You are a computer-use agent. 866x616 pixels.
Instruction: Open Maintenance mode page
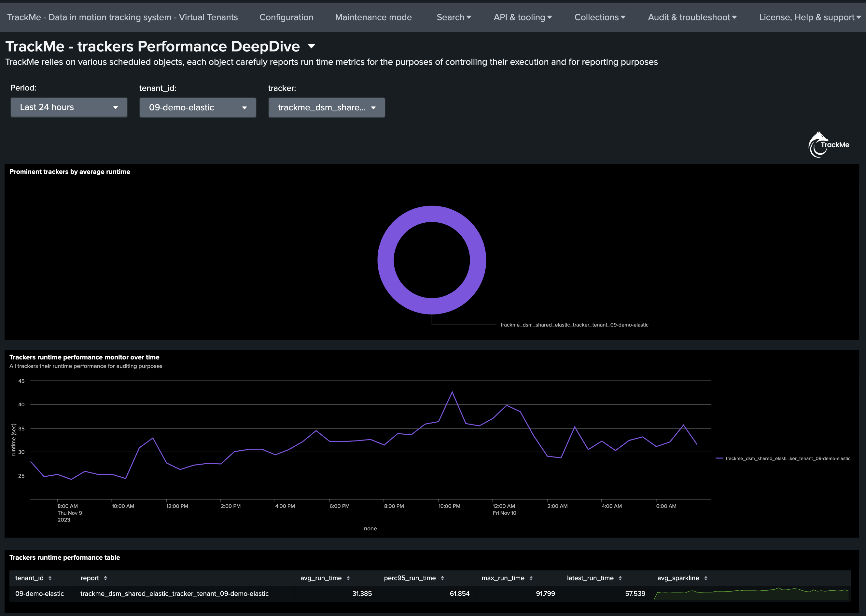coord(373,18)
